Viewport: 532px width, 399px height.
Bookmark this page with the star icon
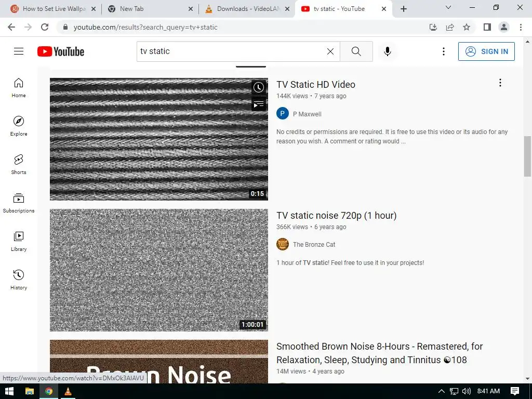467,27
